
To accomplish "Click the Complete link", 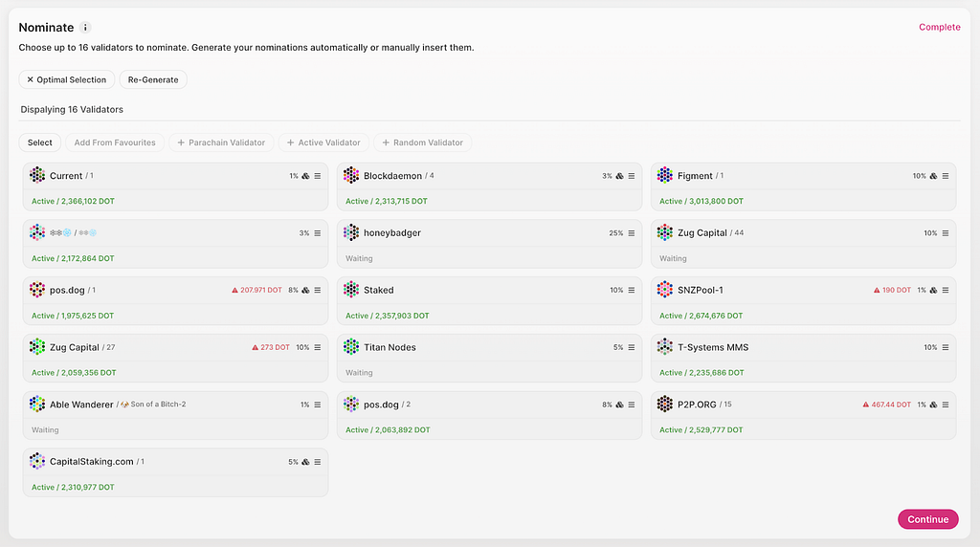I will tap(940, 27).
